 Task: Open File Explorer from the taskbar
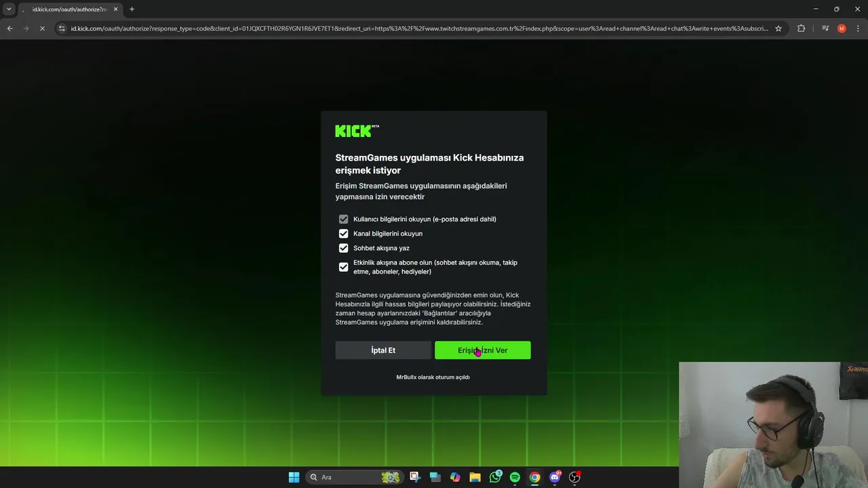coord(475,477)
